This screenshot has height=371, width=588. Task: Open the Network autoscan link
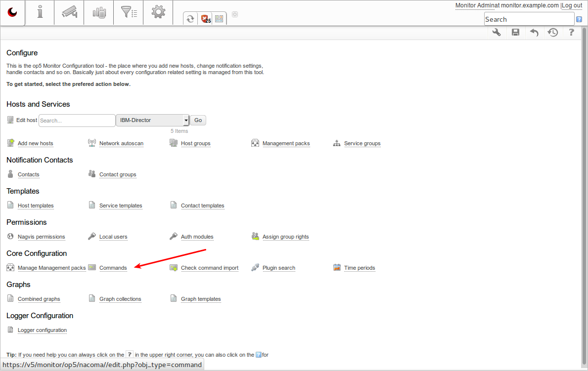121,143
